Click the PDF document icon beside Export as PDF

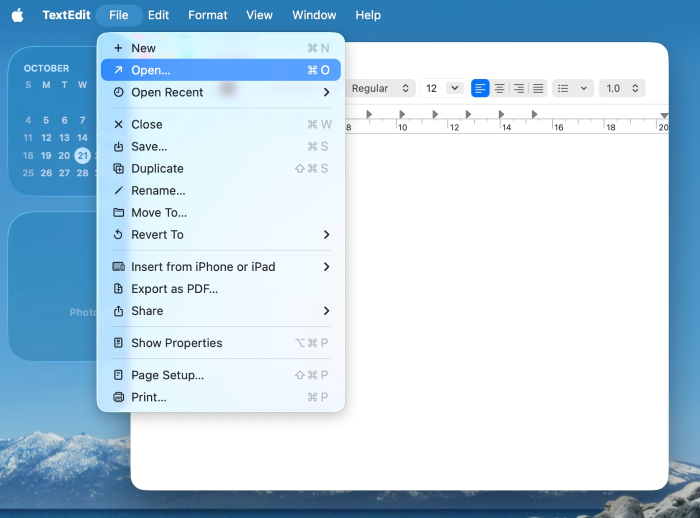[x=118, y=289]
